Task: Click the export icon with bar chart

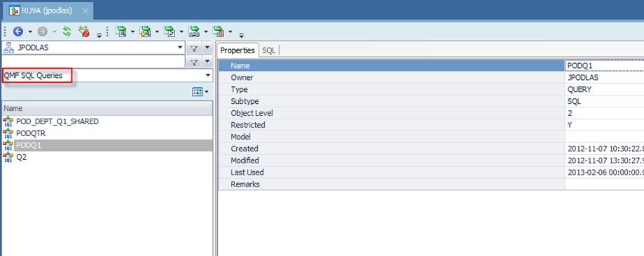Action: tap(218, 32)
